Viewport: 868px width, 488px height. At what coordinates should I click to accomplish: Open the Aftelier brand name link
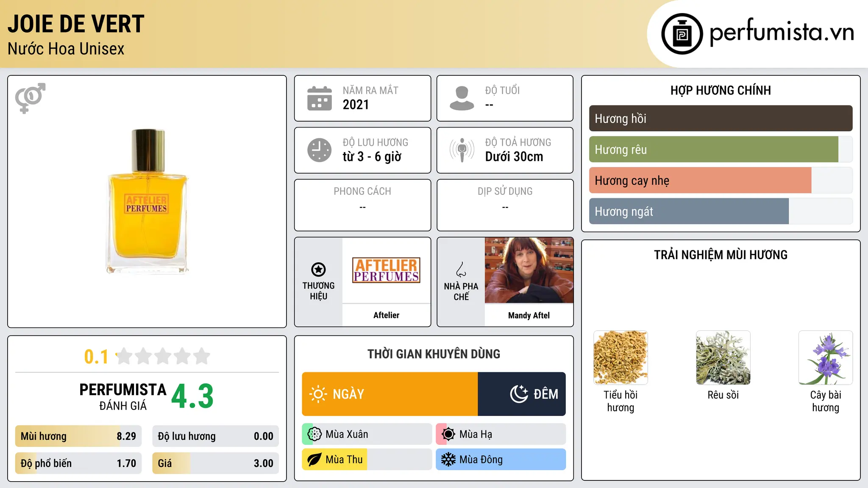(386, 315)
